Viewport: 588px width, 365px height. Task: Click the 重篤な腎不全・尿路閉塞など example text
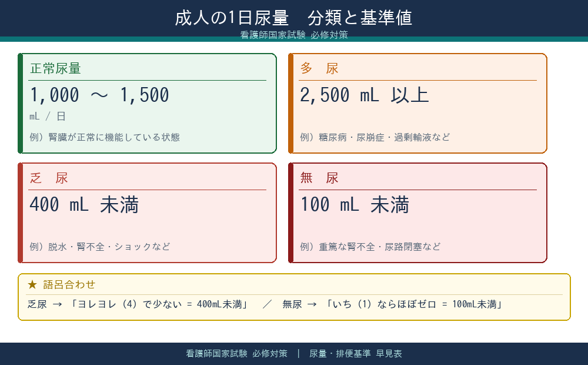370,247
